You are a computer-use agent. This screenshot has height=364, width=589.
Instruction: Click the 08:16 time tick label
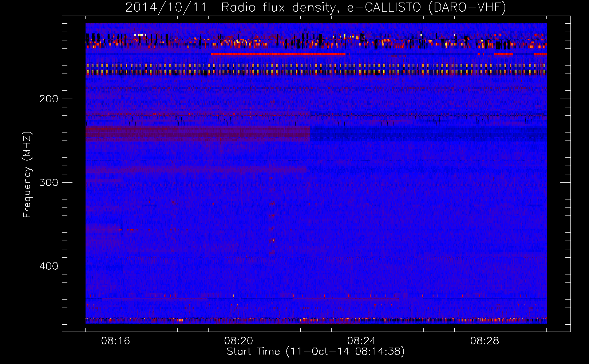(x=116, y=341)
